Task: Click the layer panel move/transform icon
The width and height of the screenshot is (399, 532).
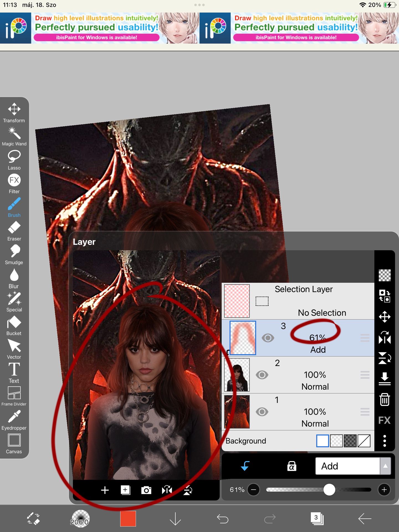Action: (x=385, y=317)
